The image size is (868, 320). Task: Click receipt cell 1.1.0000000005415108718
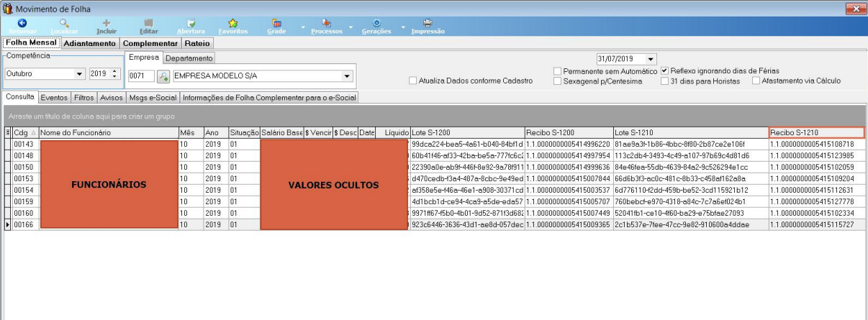click(817, 144)
